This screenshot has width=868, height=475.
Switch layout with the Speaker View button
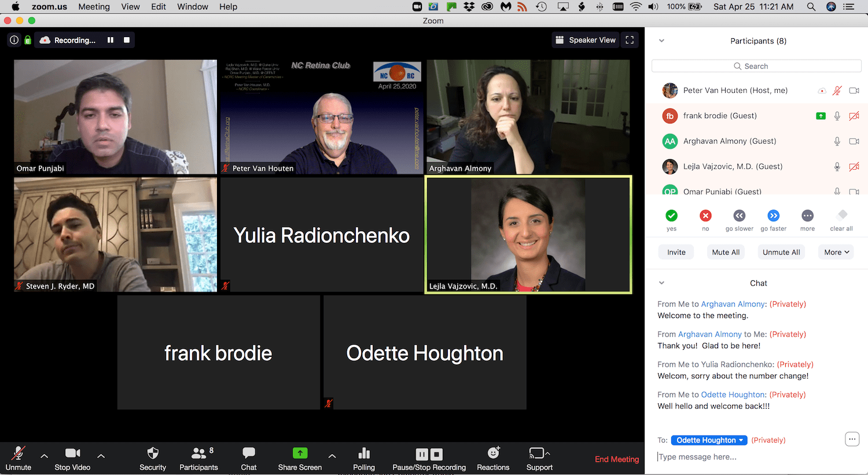[x=586, y=40]
